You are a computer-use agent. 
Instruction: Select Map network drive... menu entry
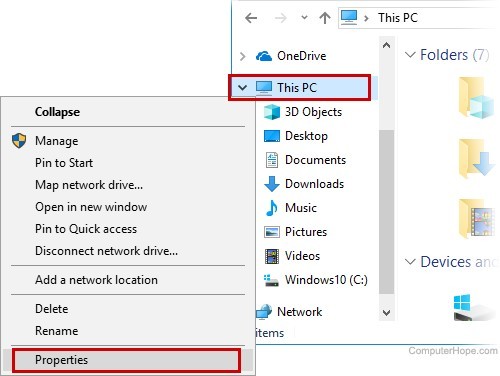coord(89,185)
